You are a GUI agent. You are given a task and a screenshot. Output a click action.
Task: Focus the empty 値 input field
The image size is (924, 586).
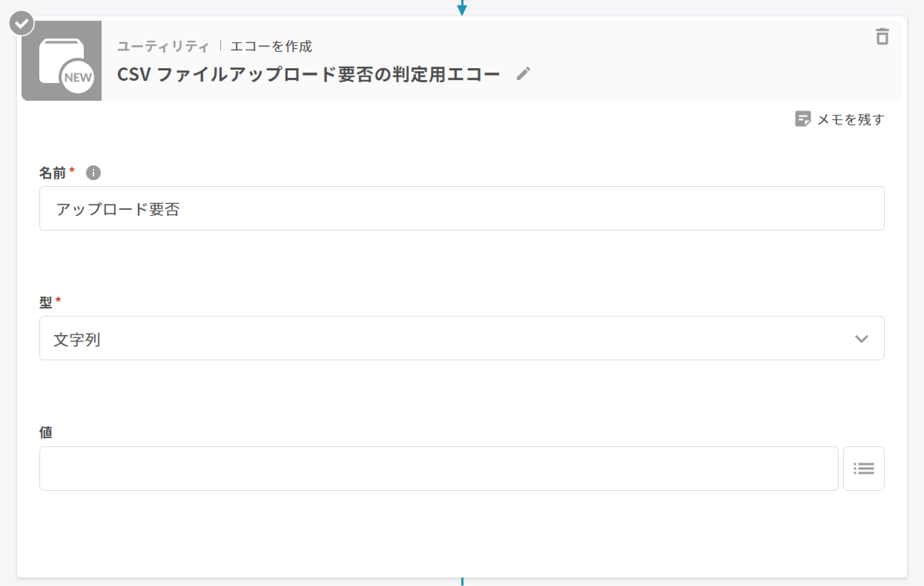click(x=438, y=468)
